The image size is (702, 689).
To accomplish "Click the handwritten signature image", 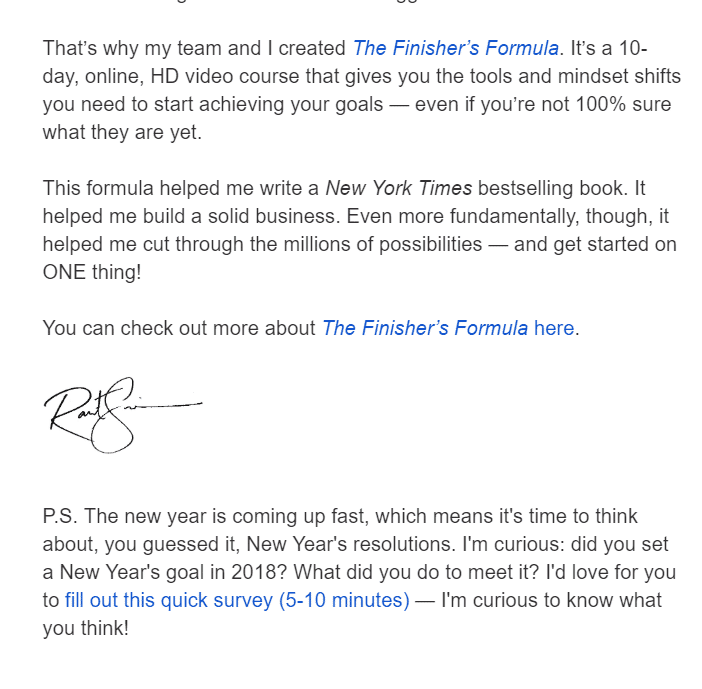I will click(x=120, y=414).
